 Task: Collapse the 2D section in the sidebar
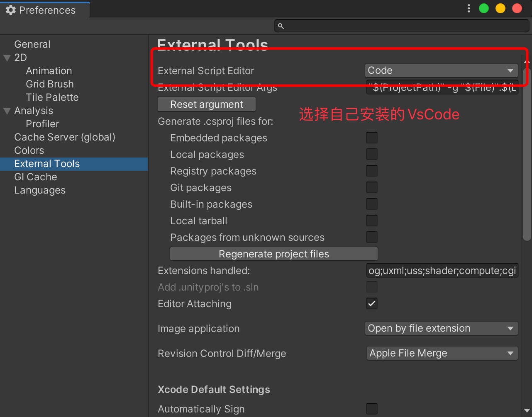point(6,58)
